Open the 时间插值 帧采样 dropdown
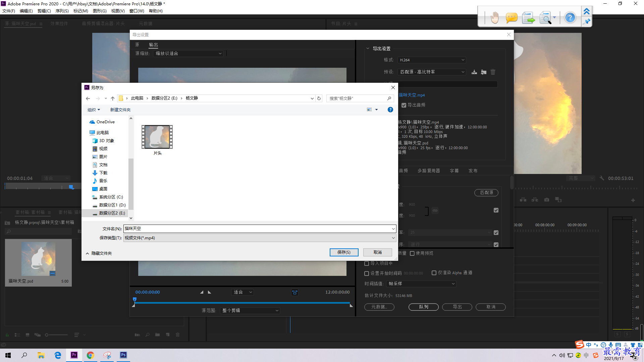This screenshot has height=362, width=644. point(421,284)
